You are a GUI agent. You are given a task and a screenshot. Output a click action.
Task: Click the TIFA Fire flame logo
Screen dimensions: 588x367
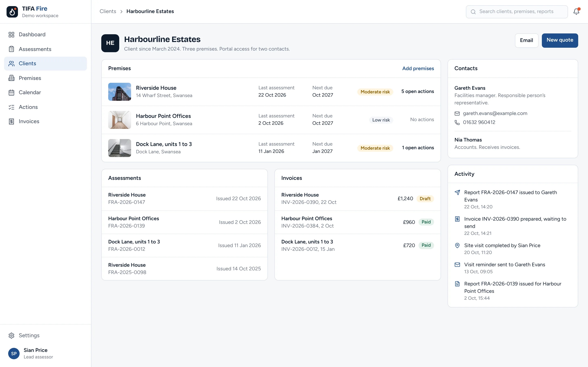pyautogui.click(x=12, y=12)
